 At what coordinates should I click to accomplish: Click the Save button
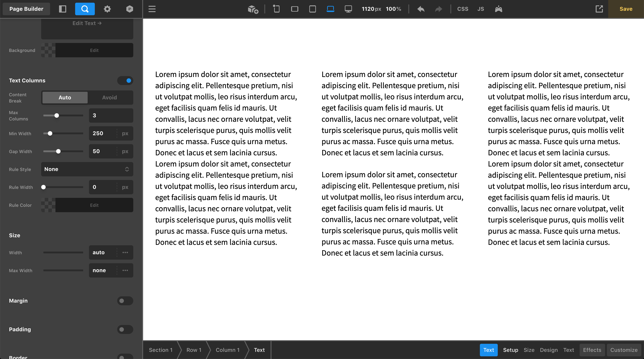626,9
